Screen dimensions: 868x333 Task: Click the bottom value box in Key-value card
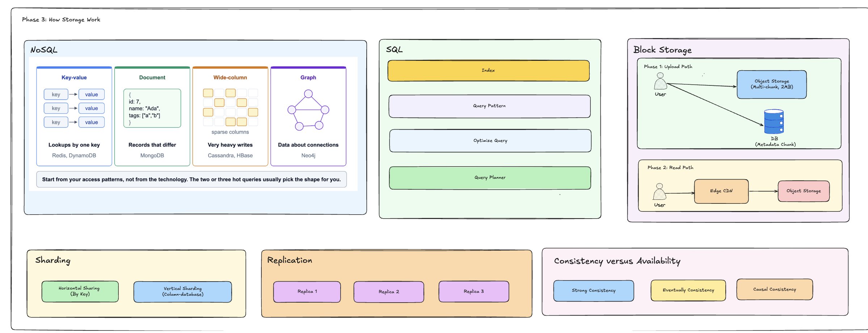[92, 122]
